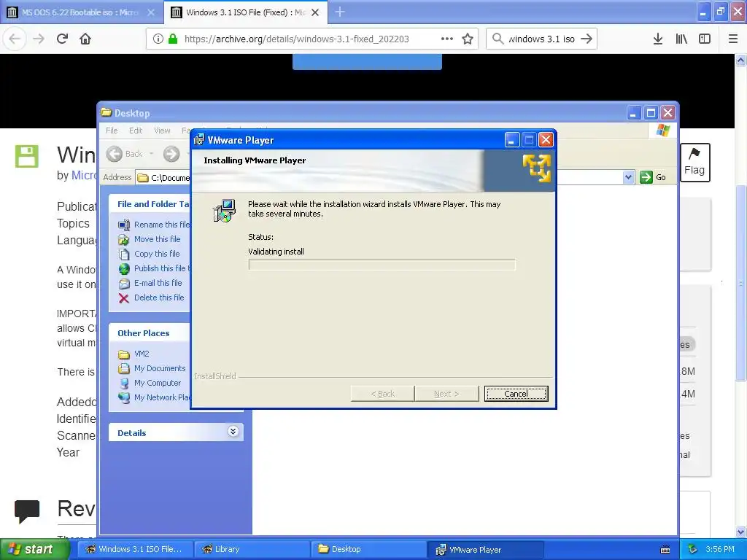Open the VM2 folder in Other Places
This screenshot has height=560, width=747.
click(x=142, y=354)
